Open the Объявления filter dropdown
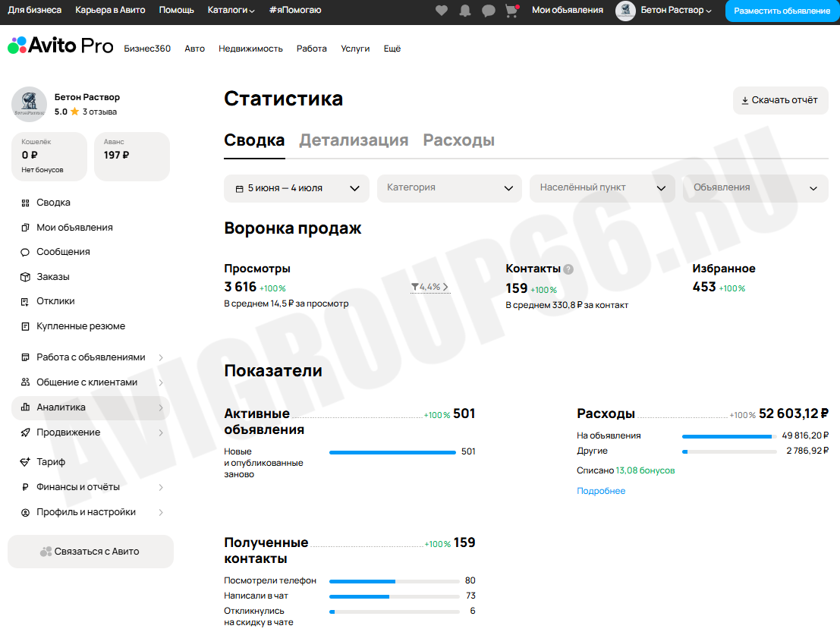Viewport: 840px width, 632px height. (x=755, y=188)
